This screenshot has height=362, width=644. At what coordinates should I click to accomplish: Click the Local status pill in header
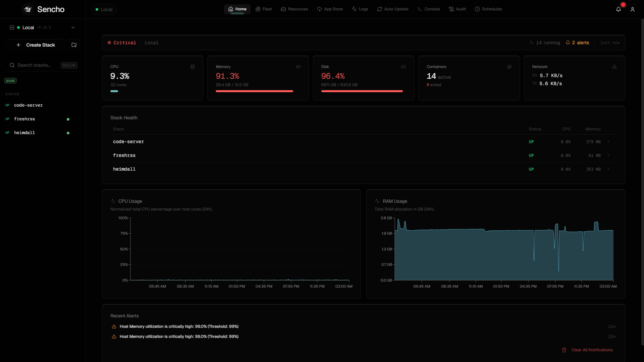(x=104, y=9)
